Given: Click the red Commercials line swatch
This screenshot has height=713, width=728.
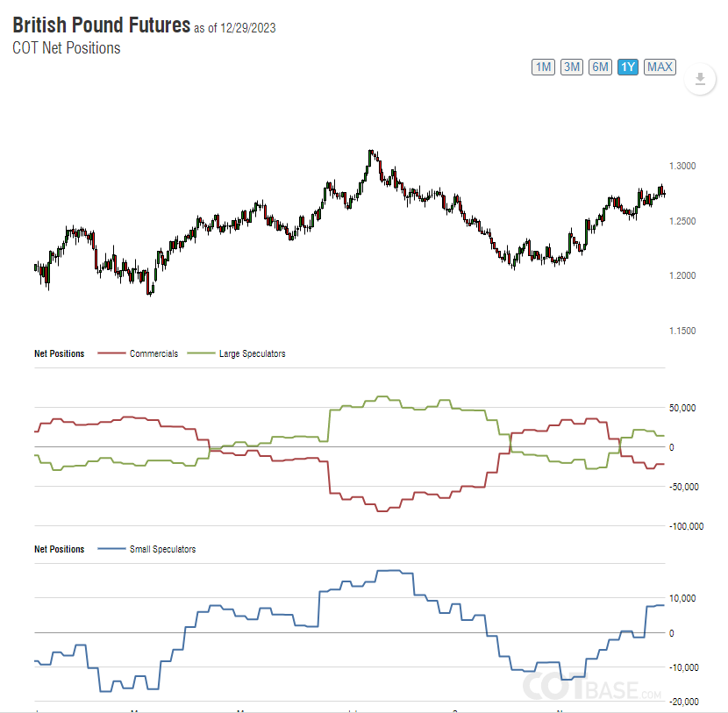Looking at the screenshot, I should [111, 354].
